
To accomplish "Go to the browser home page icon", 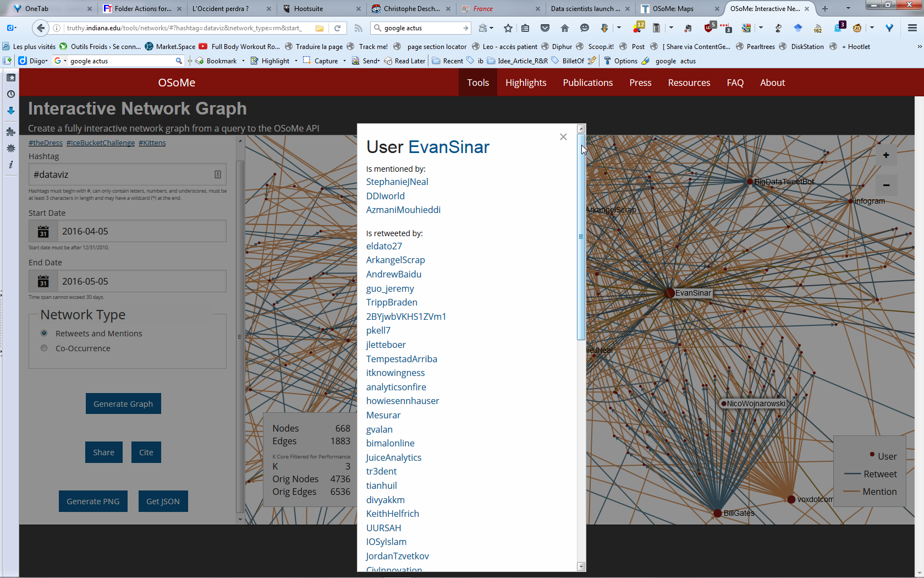I will [x=565, y=28].
